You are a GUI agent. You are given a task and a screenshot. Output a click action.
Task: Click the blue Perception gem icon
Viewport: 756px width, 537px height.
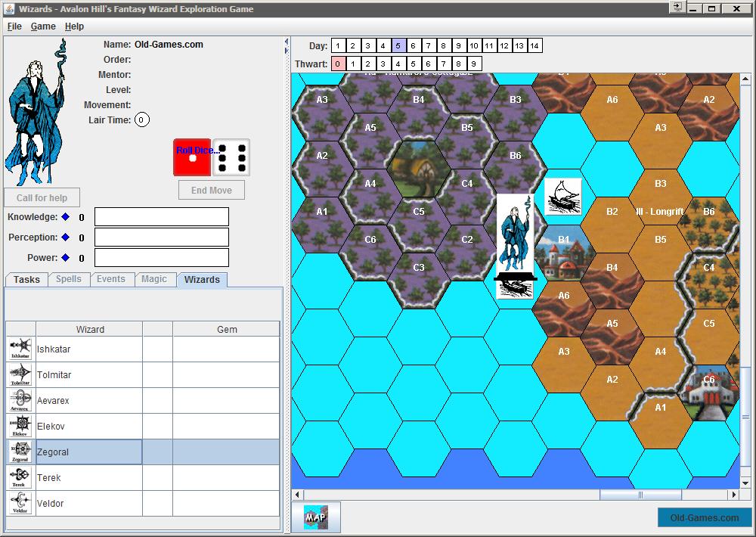pyautogui.click(x=66, y=237)
